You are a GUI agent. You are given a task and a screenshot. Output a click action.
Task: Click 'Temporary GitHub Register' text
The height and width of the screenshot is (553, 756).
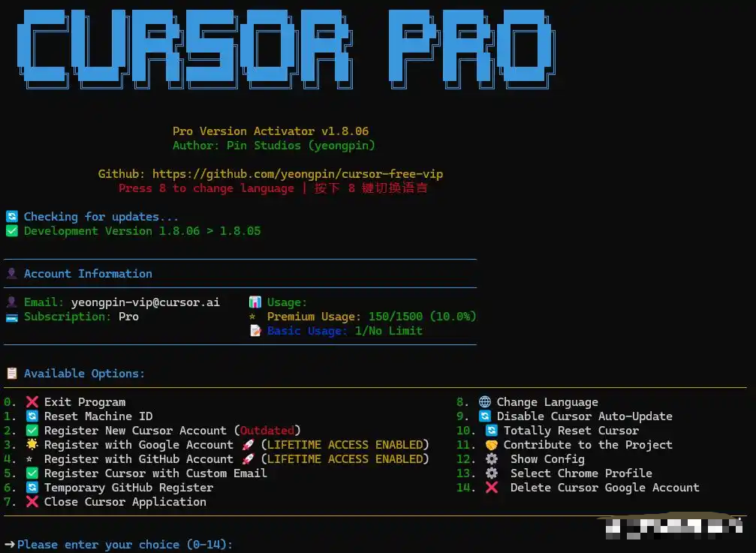128,488
